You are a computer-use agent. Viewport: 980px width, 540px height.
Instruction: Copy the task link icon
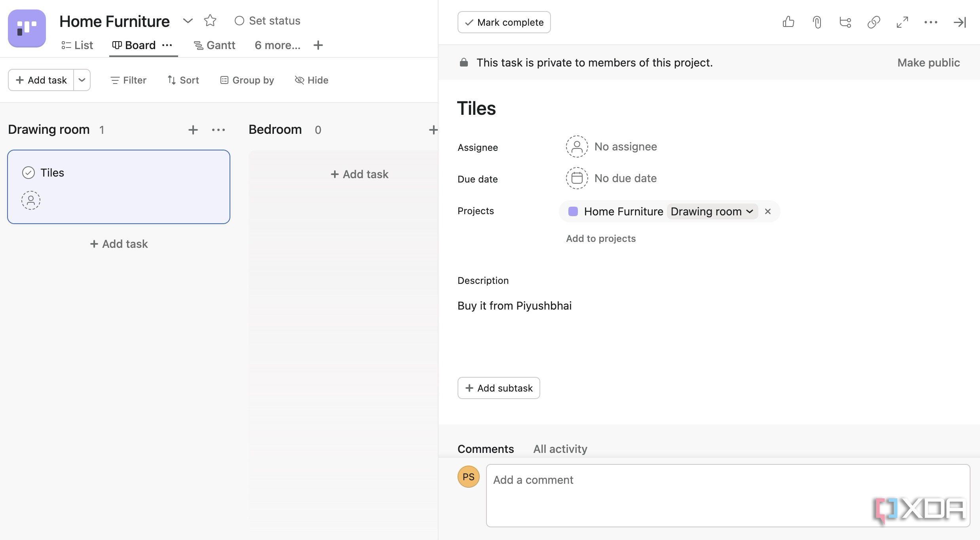(x=874, y=22)
